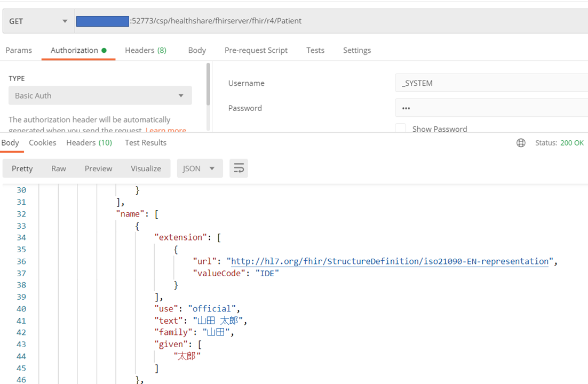Screen dimensions: 588x384
Task: Select the request Body tab
Action: pos(197,50)
